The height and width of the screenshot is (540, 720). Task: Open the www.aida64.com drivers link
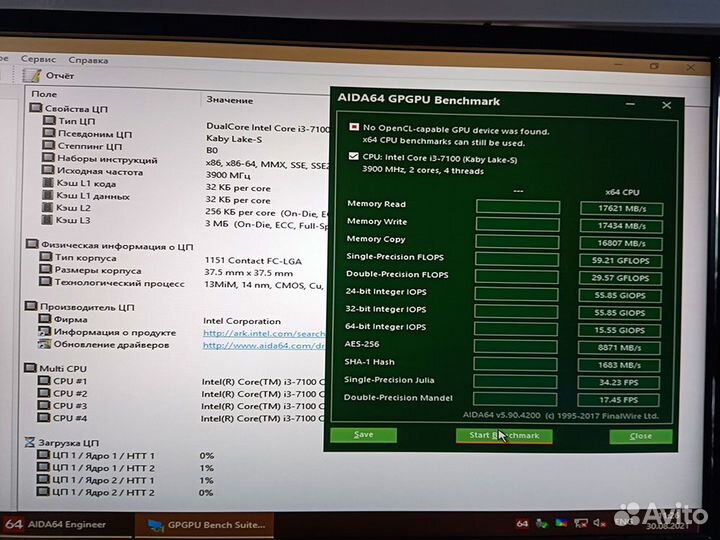pos(264,346)
